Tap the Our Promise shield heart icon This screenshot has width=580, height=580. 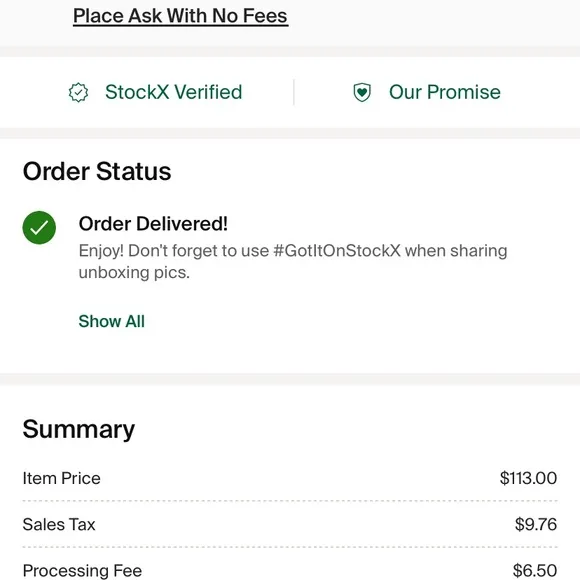coord(362,92)
